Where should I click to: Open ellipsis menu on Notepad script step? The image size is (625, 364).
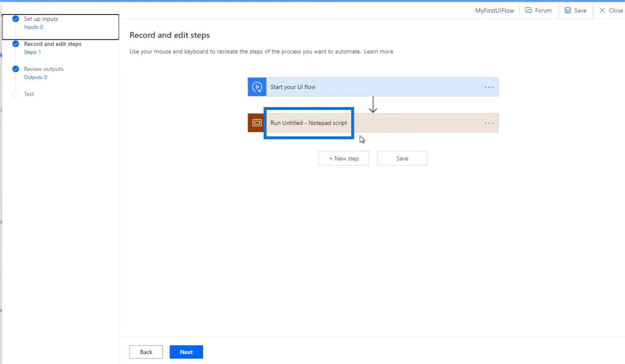coord(489,123)
